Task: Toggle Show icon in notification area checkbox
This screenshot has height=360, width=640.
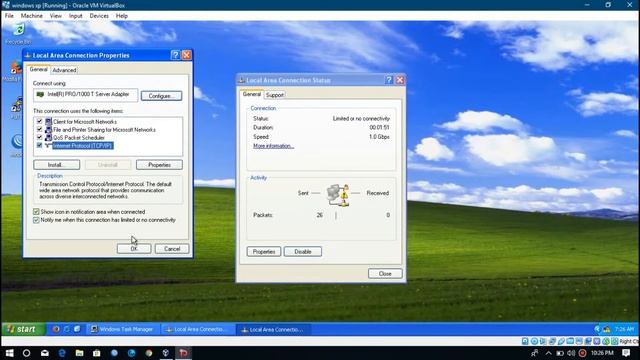Action: tap(36, 211)
